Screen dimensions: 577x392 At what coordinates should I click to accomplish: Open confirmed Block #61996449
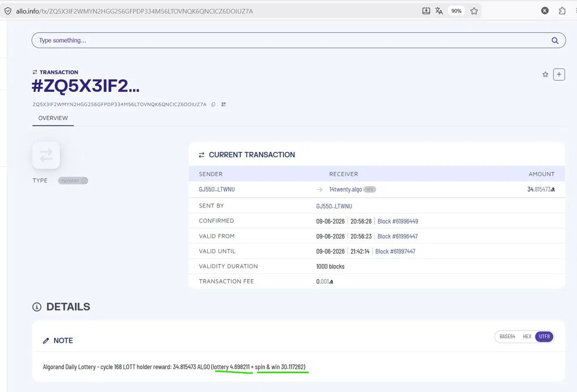coord(398,221)
